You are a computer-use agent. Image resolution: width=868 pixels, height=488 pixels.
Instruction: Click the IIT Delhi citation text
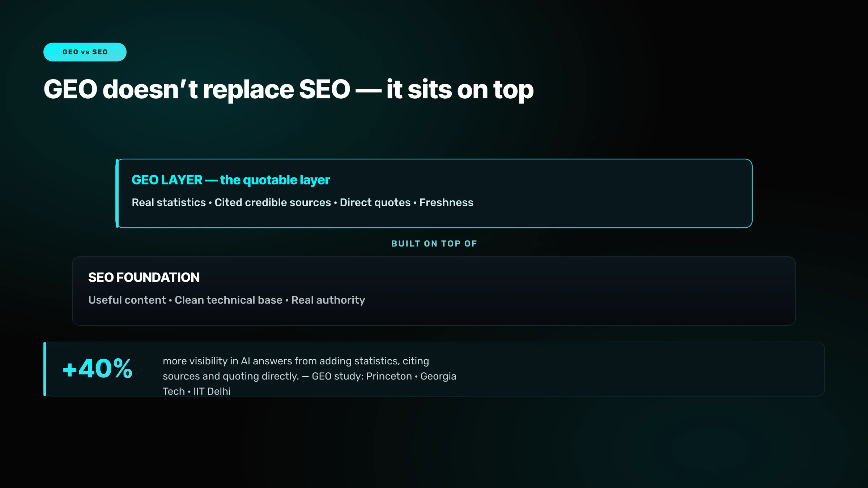(212, 391)
